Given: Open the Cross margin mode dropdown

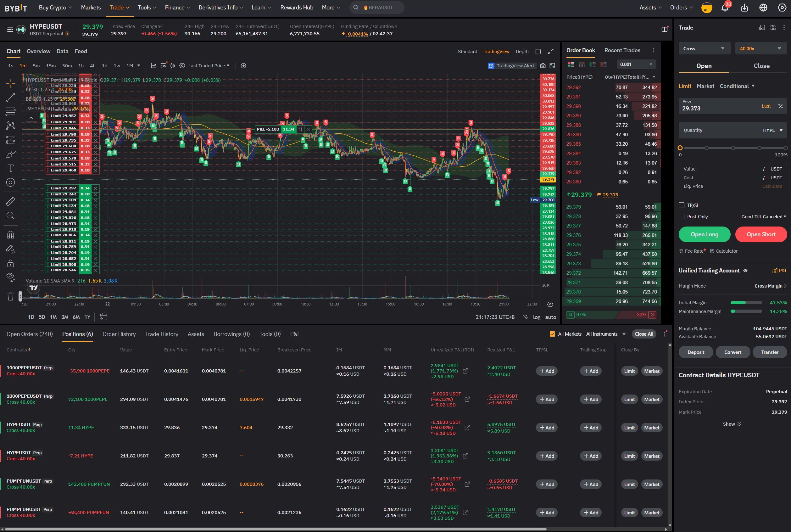Looking at the screenshot, I should (704, 48).
